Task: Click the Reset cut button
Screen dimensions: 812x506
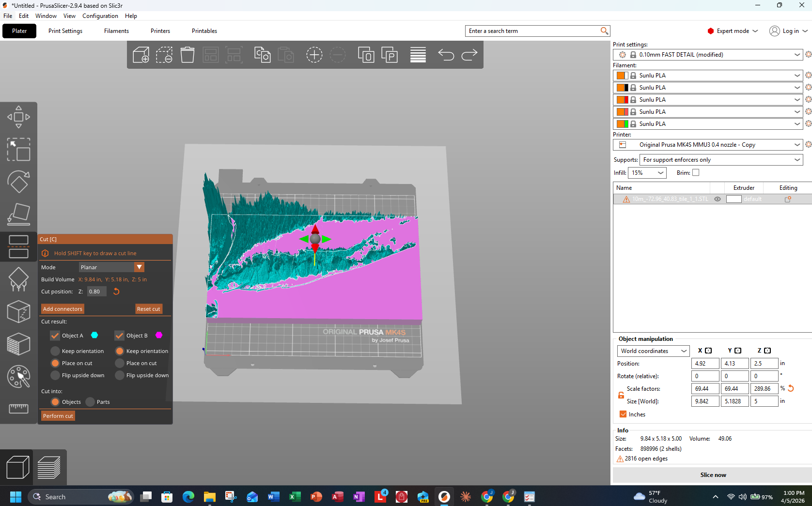Action: click(x=148, y=309)
